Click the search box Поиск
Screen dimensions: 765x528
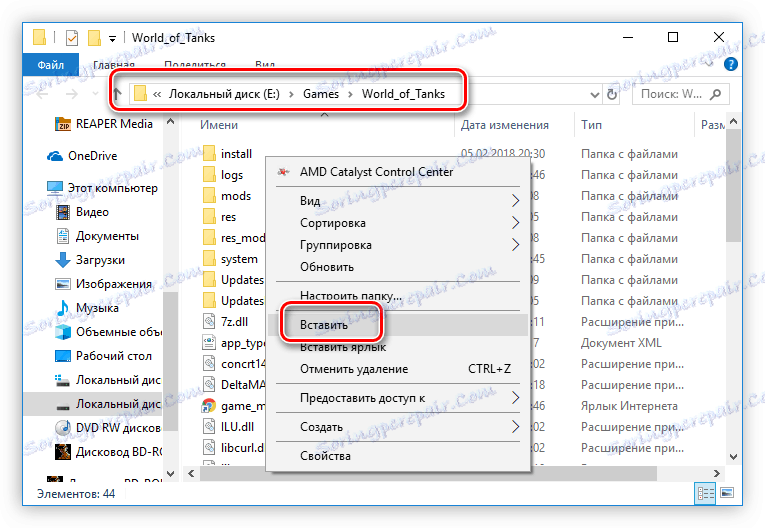click(x=681, y=94)
